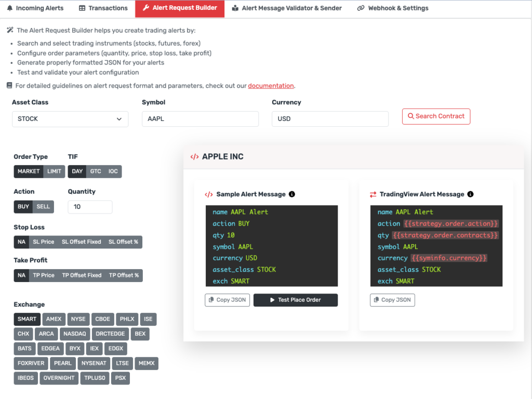Click the code icon beside Sample Alert Message

[x=209, y=194]
